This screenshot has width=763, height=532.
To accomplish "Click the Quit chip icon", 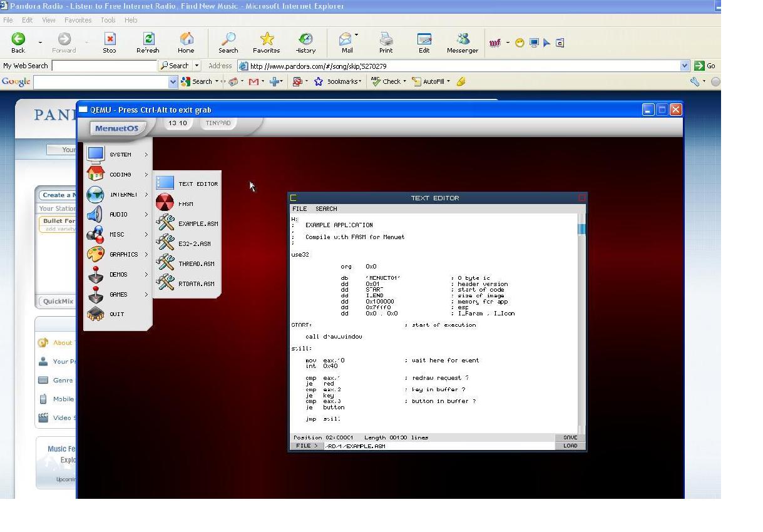I will coord(96,314).
